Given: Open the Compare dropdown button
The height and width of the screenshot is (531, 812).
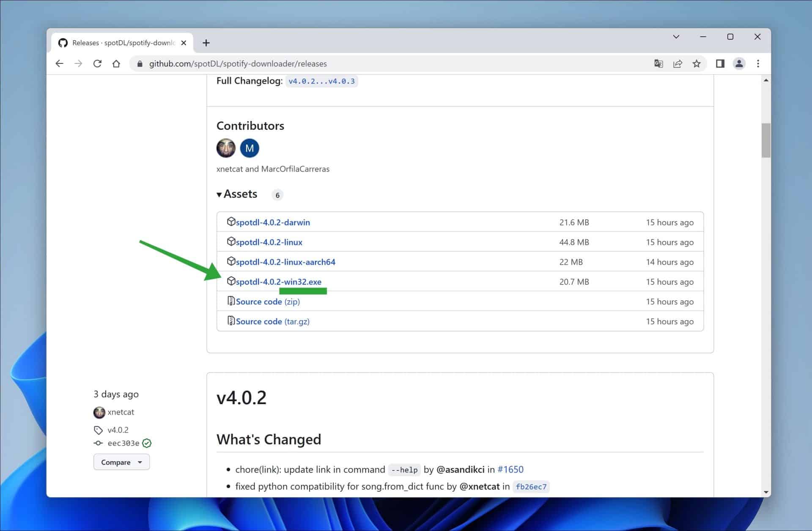Looking at the screenshot, I should [121, 462].
